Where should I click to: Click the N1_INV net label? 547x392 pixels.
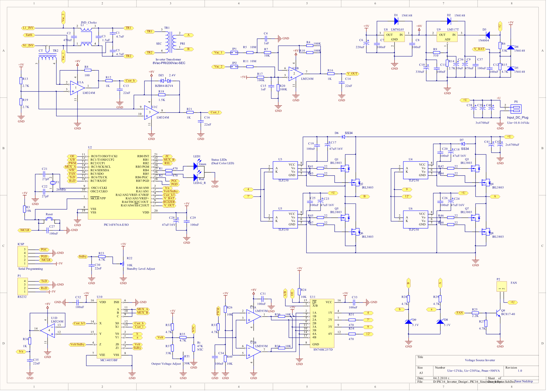(x=28, y=46)
